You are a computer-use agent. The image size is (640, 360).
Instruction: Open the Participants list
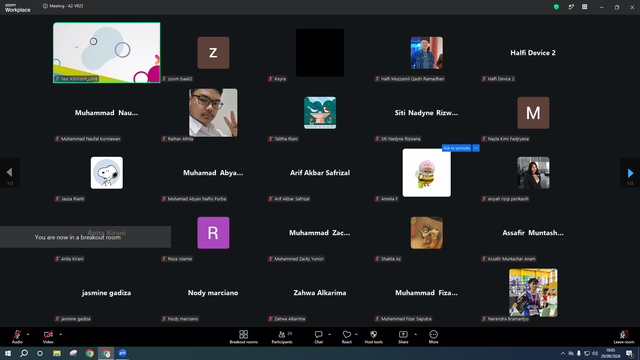pos(282,337)
